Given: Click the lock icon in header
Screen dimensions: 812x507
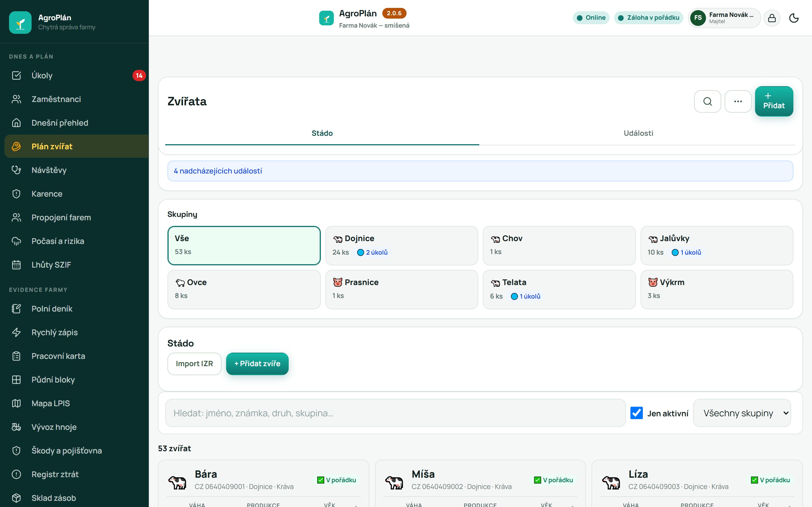Looking at the screenshot, I should [772, 18].
